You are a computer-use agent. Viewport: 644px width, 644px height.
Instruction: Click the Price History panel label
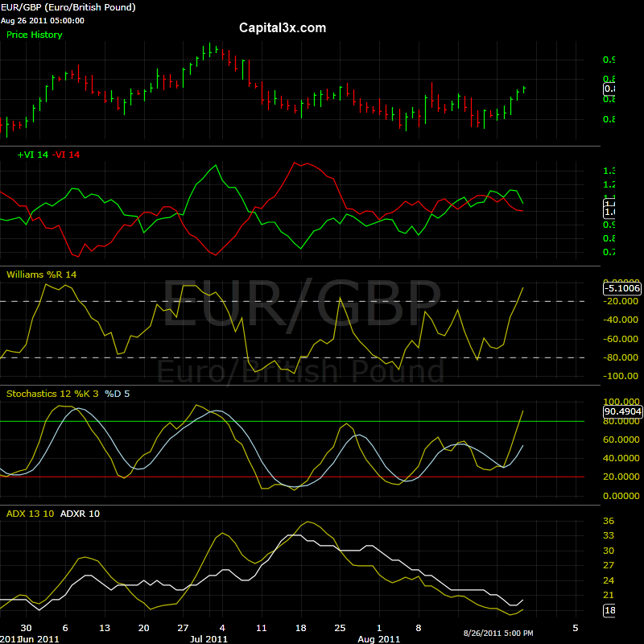point(35,35)
